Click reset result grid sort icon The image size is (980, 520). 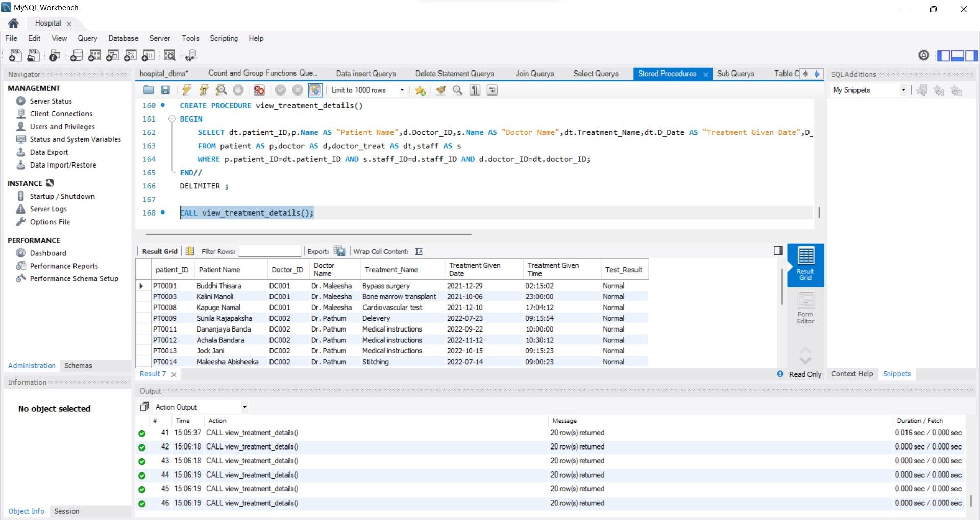[190, 251]
